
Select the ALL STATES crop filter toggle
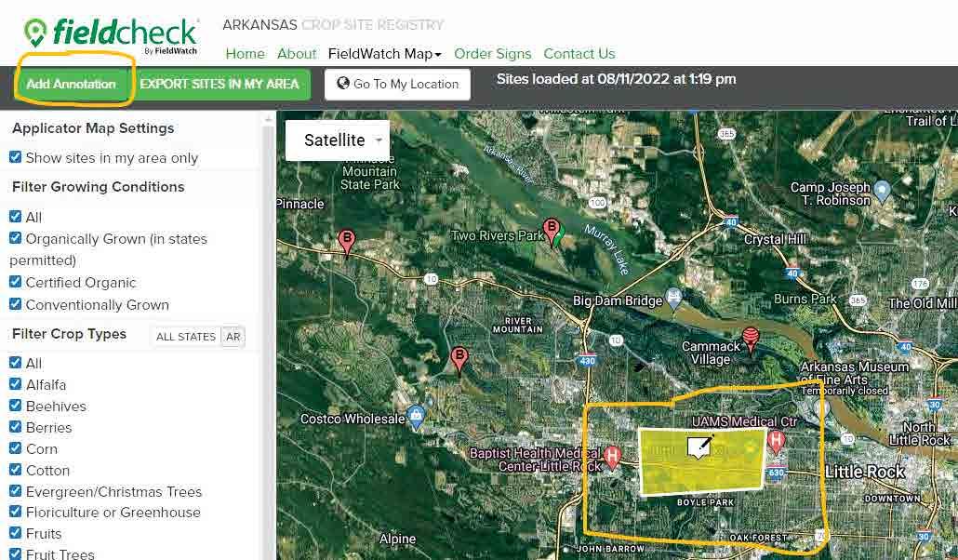(x=186, y=337)
